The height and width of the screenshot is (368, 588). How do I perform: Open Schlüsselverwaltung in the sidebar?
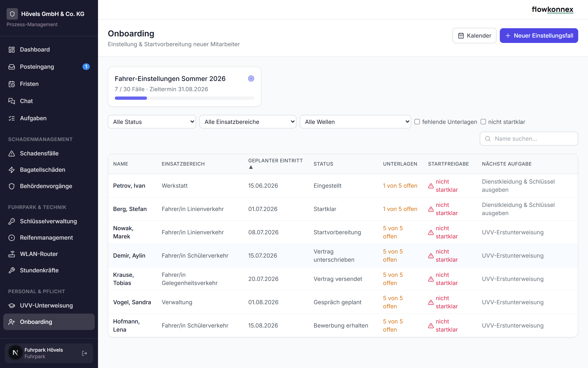click(49, 221)
